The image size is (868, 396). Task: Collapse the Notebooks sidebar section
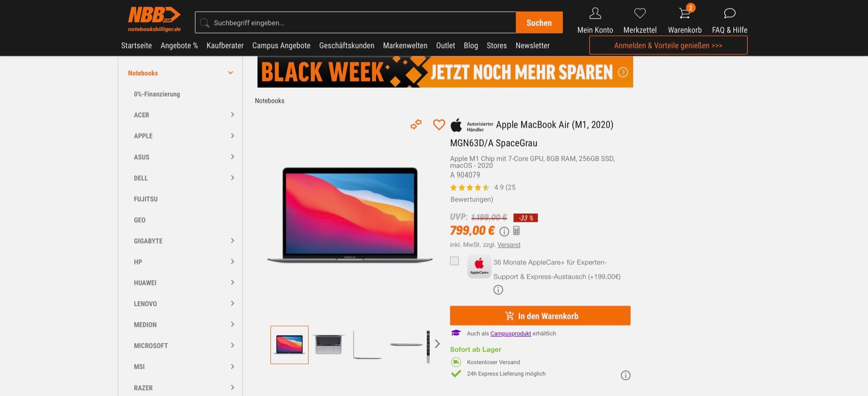click(231, 73)
